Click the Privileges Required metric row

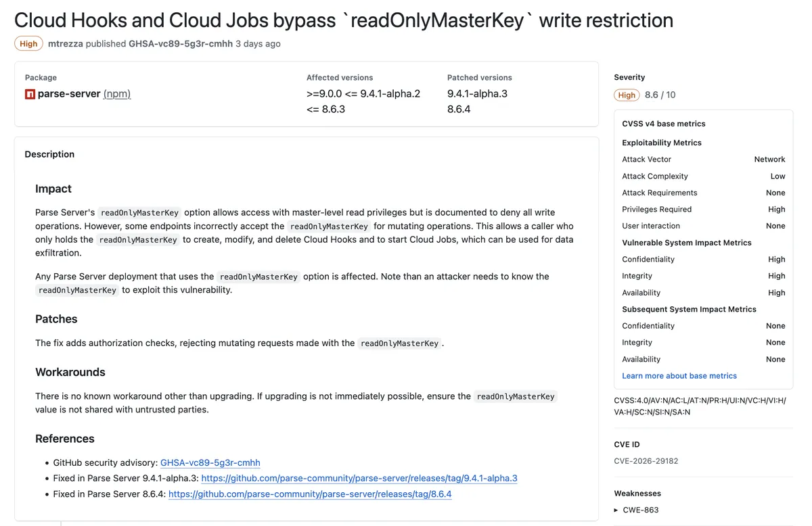(x=703, y=210)
